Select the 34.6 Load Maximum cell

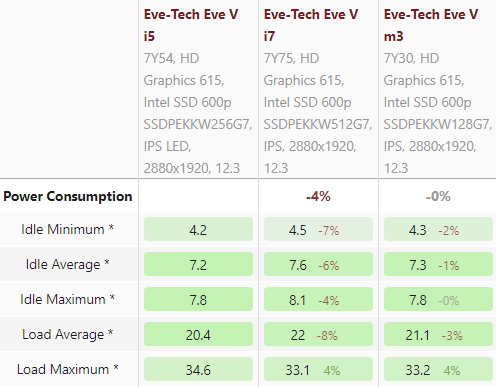click(x=198, y=369)
